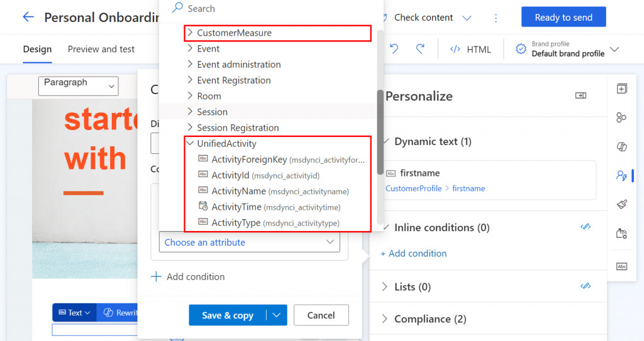Select the ActivityName attribute
Screen dimensions: 644x341
[x=238, y=191]
